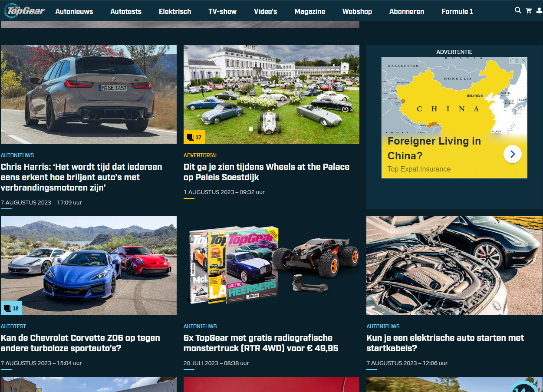Open the Chevrolet Corvette Z06 article headline
543x392 pixels.
[x=80, y=343]
